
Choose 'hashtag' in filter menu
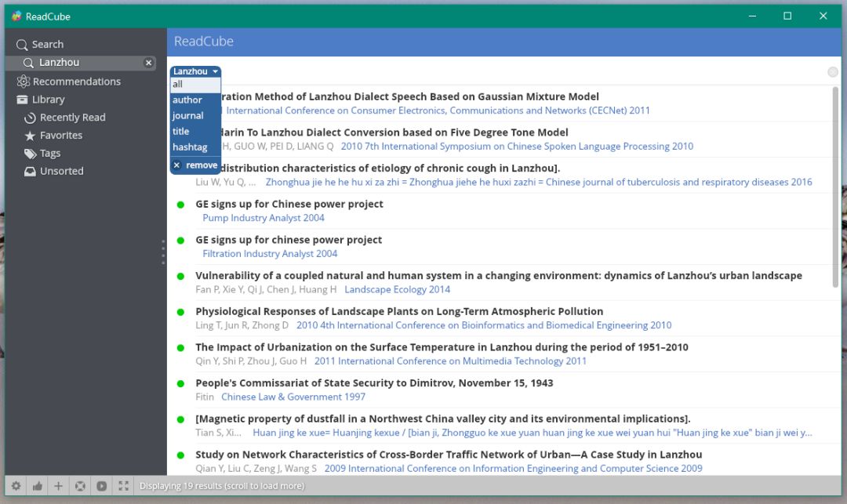[195, 147]
